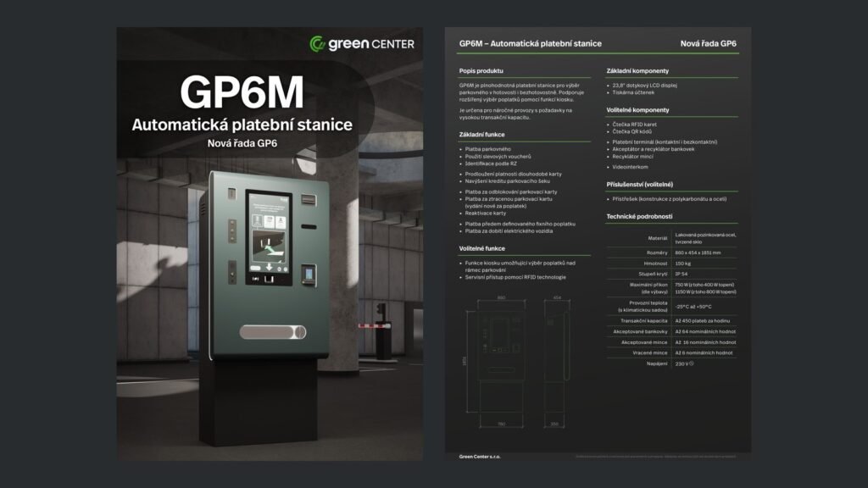This screenshot has height=488, width=868.
Task: Click 'Platba za dobití elektrického vozidla'
Action: (x=509, y=230)
